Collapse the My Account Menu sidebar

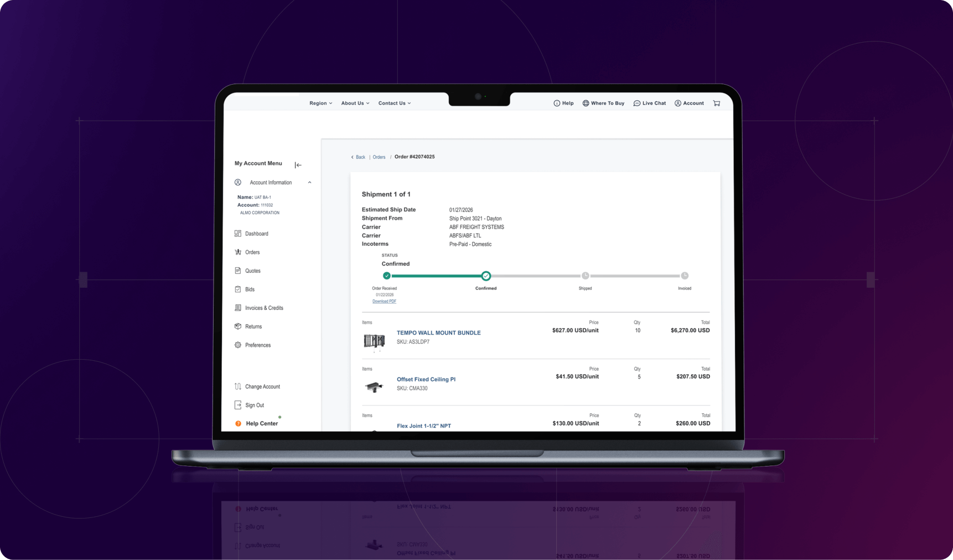(x=298, y=165)
